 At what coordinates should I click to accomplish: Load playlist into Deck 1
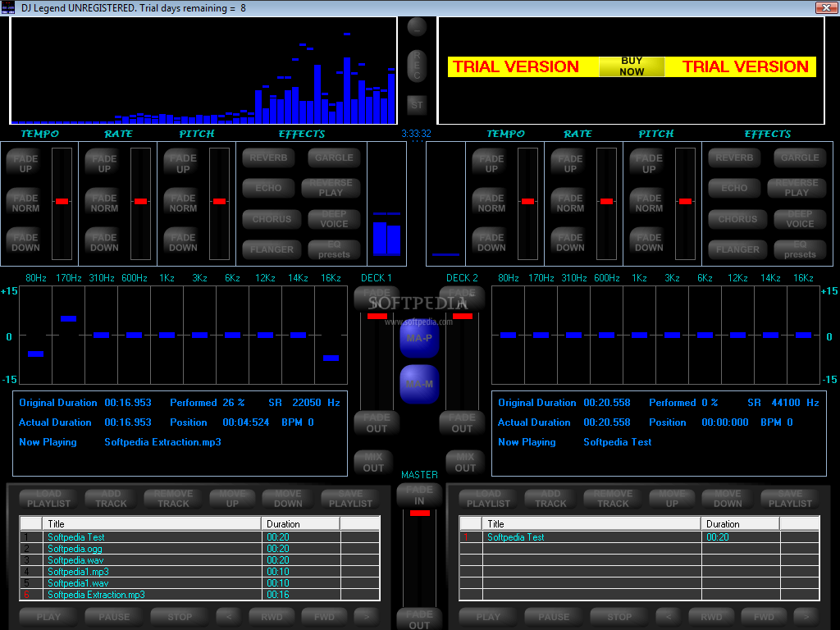coord(48,499)
